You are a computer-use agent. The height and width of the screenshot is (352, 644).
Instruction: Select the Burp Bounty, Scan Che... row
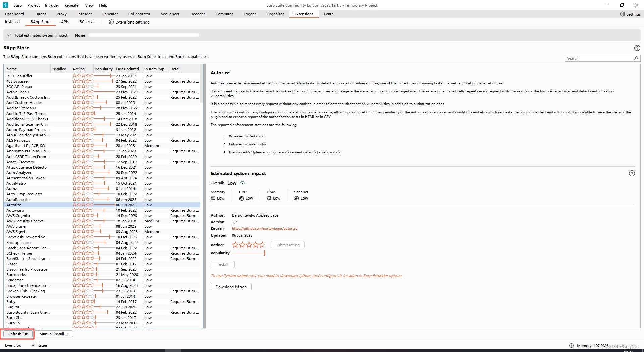tap(102, 312)
